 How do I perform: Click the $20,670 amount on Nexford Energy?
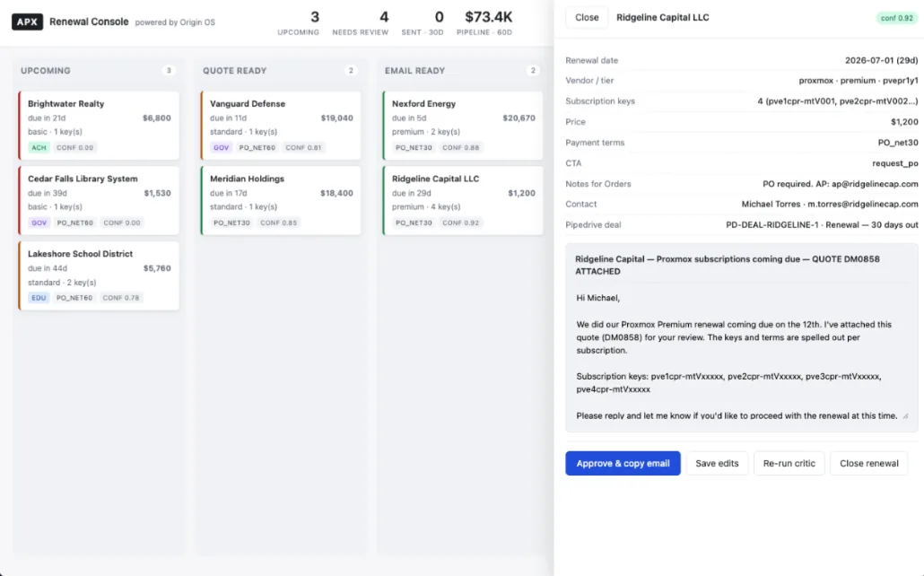click(x=519, y=118)
